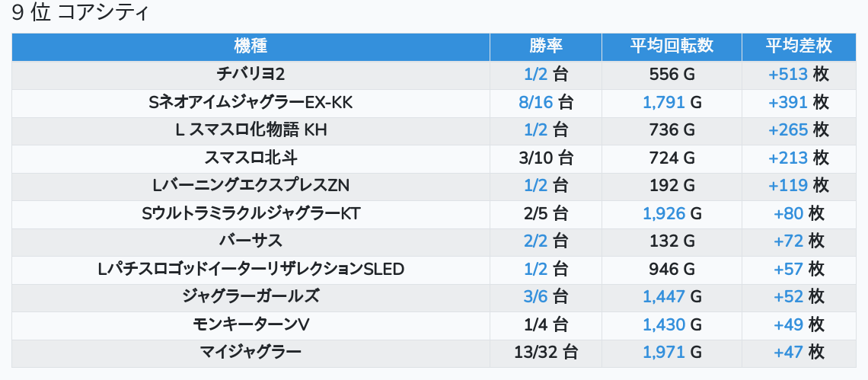Select the LバーニングエクスプレスZN machine name

pyautogui.click(x=251, y=186)
